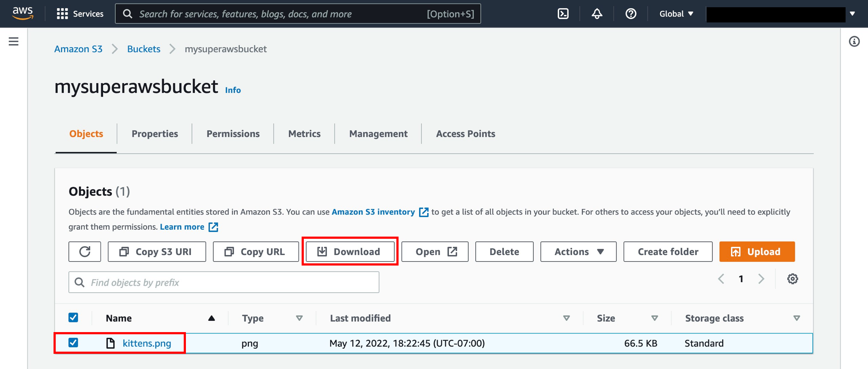Click the help question mark icon
Viewport: 868px width, 369px height.
pyautogui.click(x=631, y=14)
